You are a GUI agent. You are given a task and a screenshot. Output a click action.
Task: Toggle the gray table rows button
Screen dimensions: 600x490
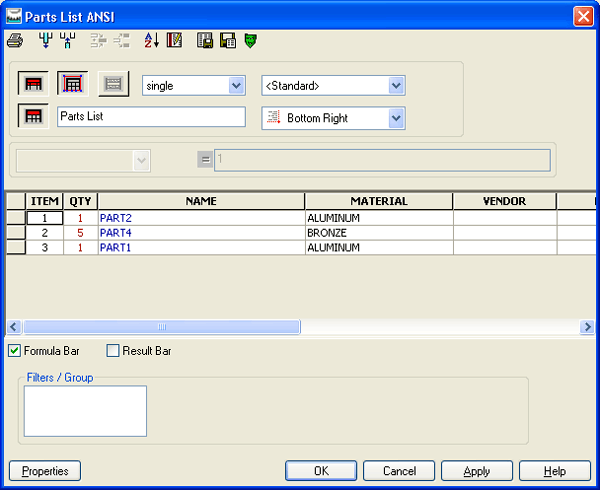pos(113,85)
